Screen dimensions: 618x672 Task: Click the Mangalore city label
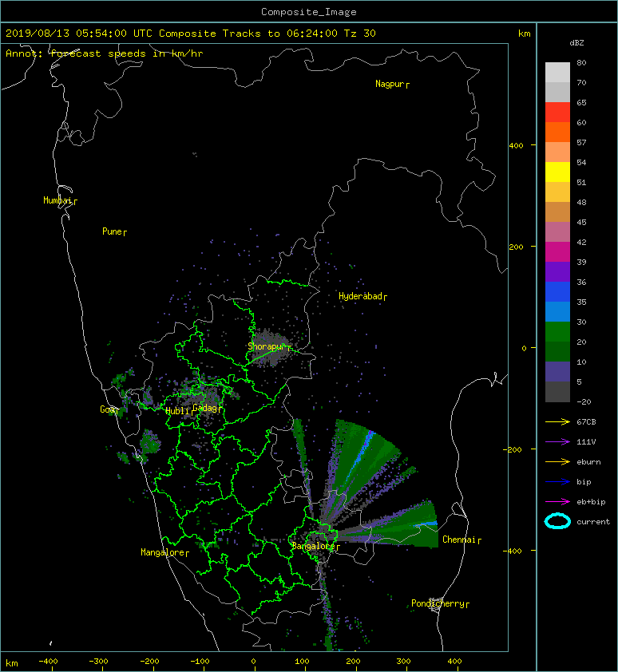click(163, 552)
